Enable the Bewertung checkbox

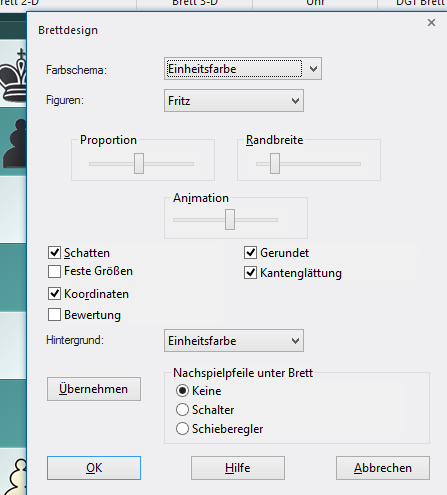(54, 314)
